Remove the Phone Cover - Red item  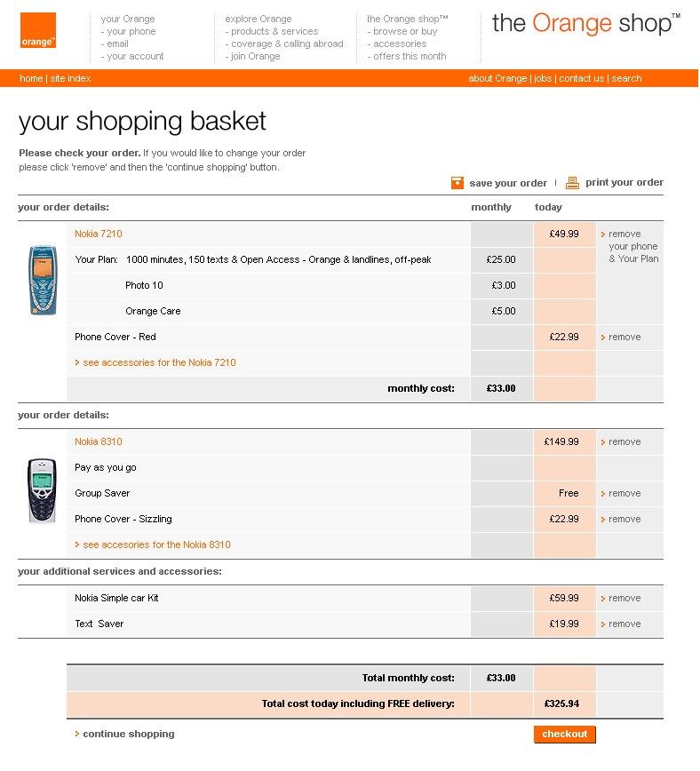(x=624, y=338)
